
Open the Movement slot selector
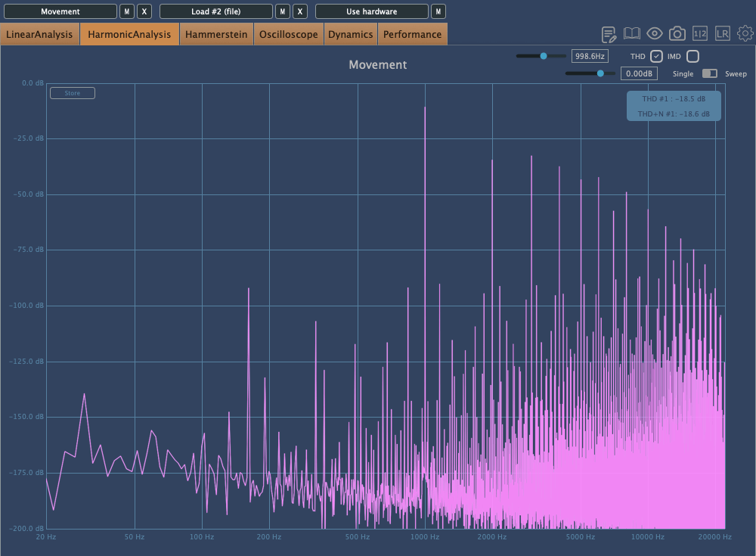pos(60,11)
